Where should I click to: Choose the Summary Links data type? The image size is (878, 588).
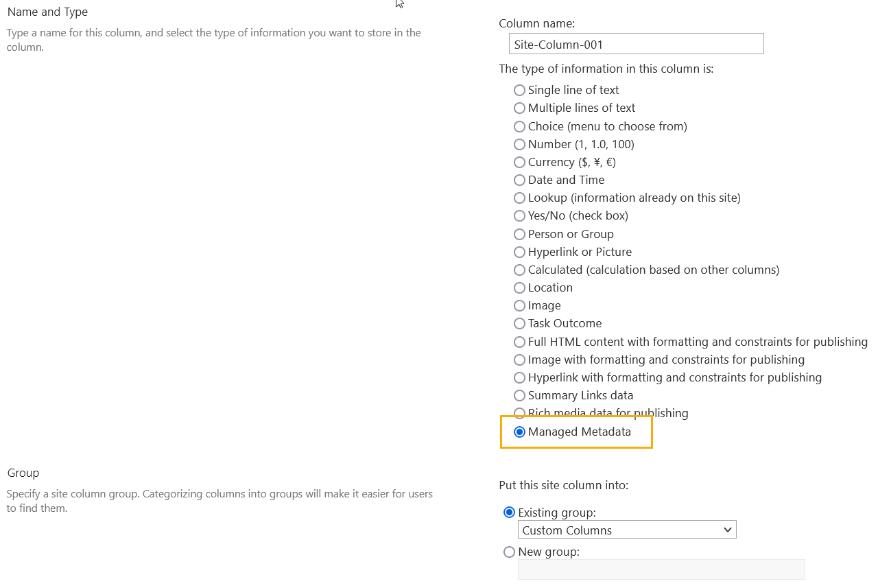pyautogui.click(x=519, y=395)
